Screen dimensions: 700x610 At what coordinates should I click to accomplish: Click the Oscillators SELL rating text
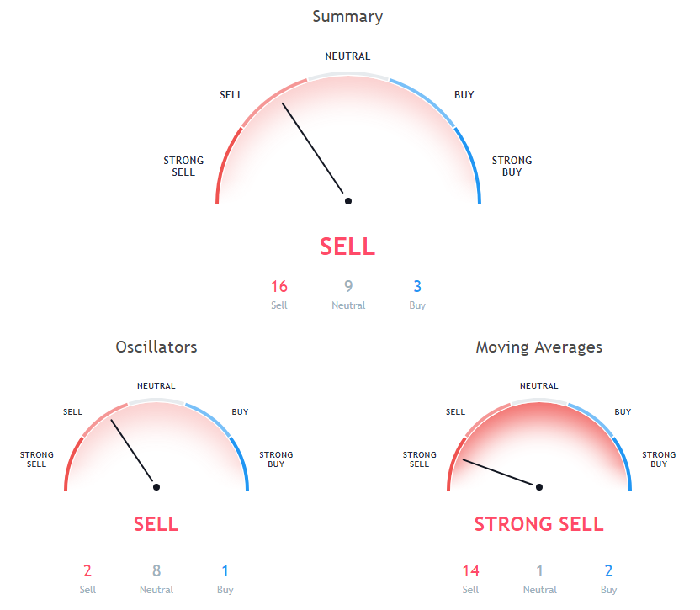(156, 524)
